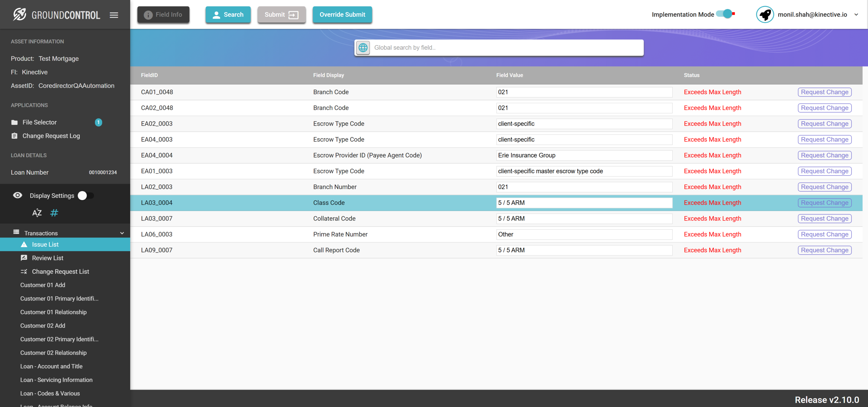The height and width of the screenshot is (407, 868).
Task: Open Change Request List in sidebar
Action: tap(60, 271)
